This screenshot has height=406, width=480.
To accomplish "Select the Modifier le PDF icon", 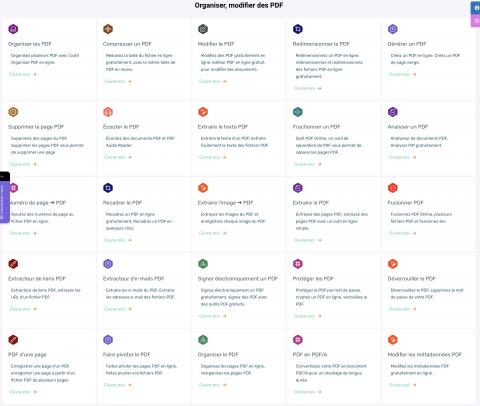I will (x=203, y=29).
